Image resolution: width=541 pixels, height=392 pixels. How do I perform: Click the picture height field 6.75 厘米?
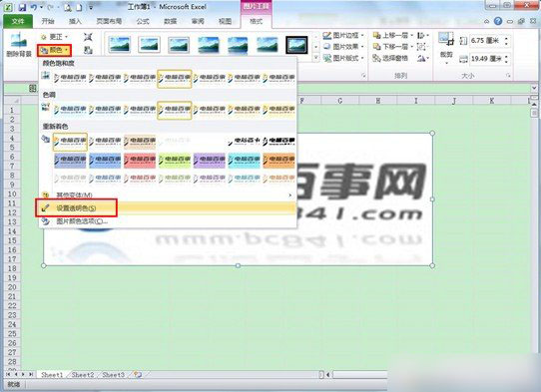pyautogui.click(x=485, y=41)
